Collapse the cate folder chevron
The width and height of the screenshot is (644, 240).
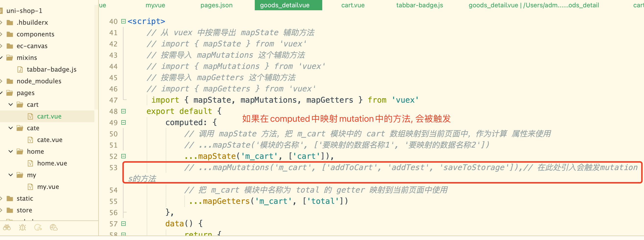tap(11, 128)
